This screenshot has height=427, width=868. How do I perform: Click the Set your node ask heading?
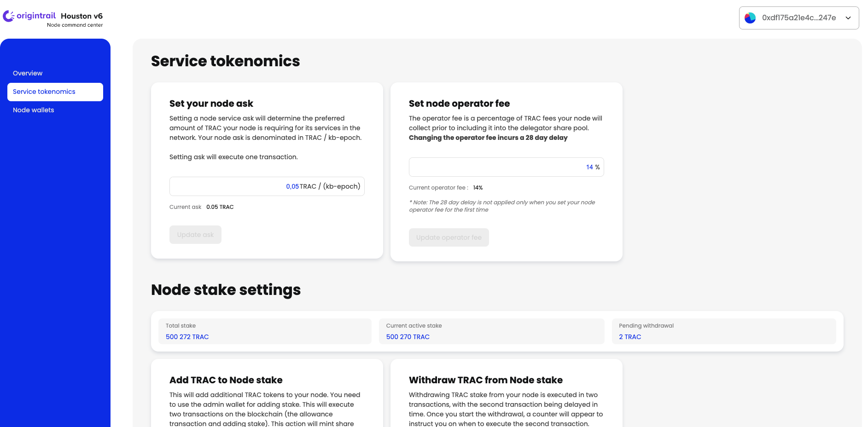coord(211,104)
